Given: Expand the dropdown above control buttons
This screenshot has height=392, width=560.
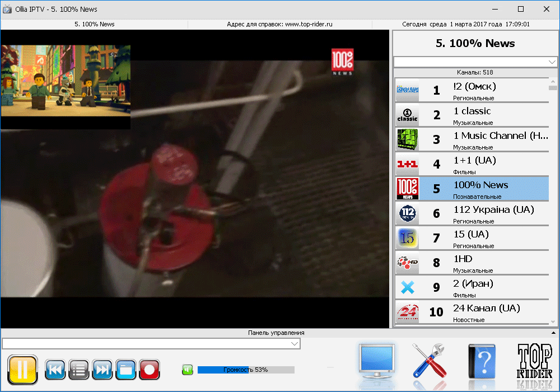Looking at the screenshot, I should tap(295, 344).
